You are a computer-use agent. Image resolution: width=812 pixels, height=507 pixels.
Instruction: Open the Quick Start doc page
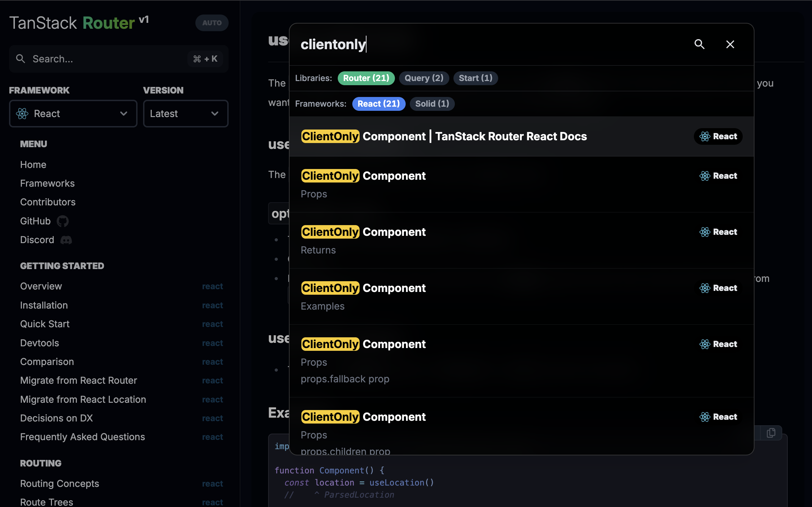coord(121,324)
